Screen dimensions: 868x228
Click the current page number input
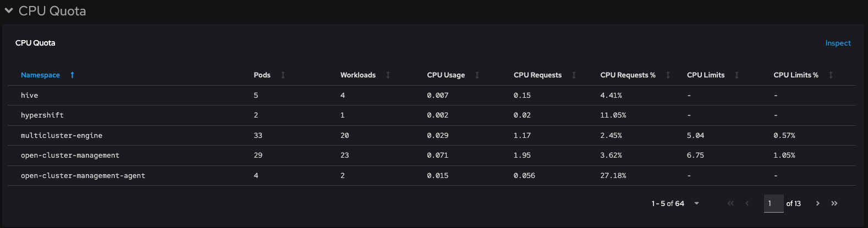773,203
